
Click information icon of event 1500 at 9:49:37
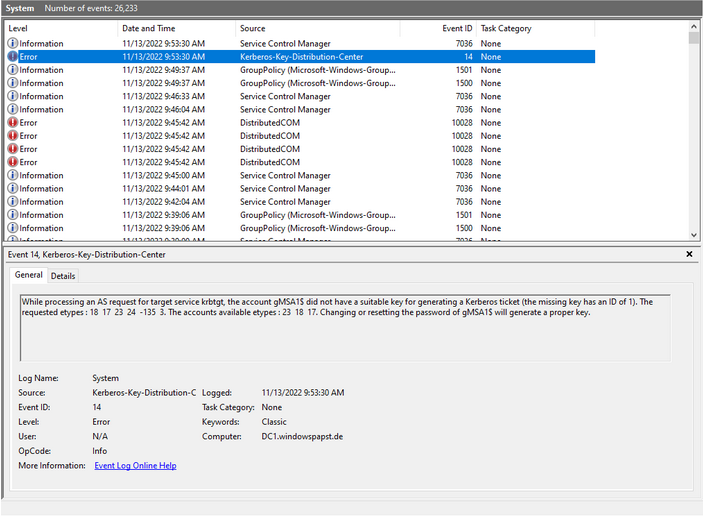coord(13,83)
